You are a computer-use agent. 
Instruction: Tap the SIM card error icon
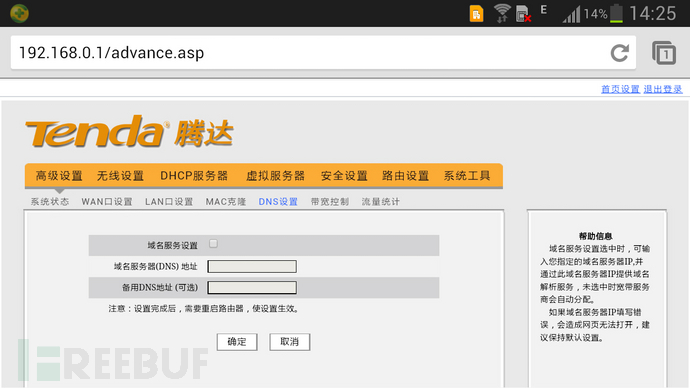[x=523, y=14]
